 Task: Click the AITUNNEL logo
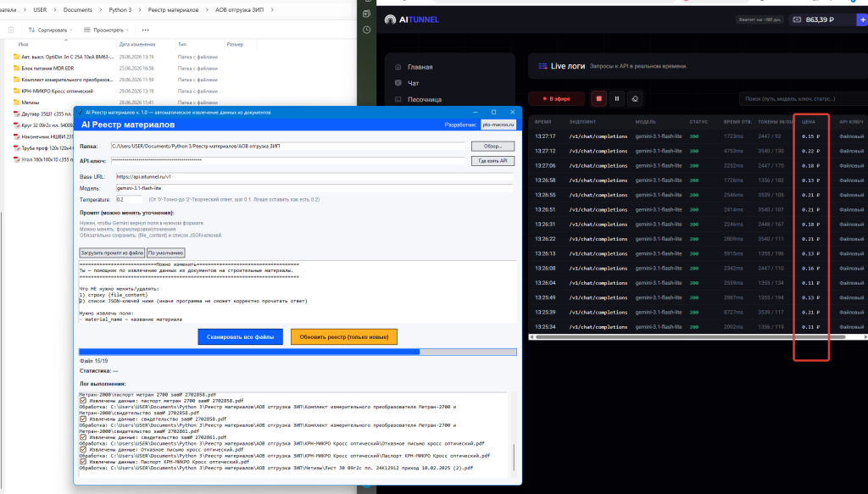(411, 19)
